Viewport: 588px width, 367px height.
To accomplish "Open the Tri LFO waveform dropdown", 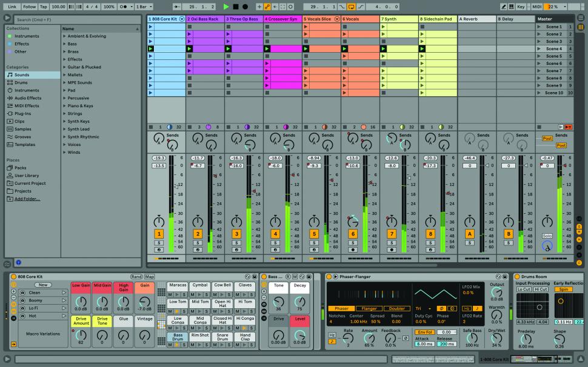I will (x=423, y=308).
